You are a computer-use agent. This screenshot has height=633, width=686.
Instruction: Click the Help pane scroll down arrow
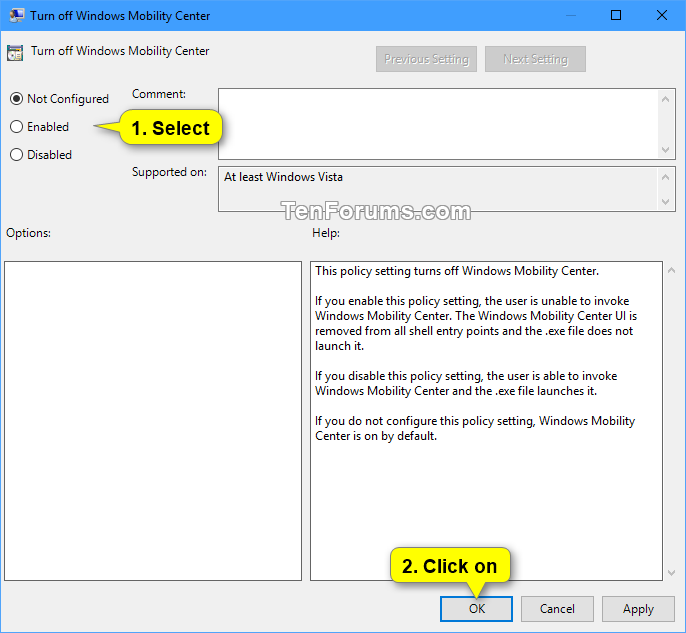pos(672,573)
